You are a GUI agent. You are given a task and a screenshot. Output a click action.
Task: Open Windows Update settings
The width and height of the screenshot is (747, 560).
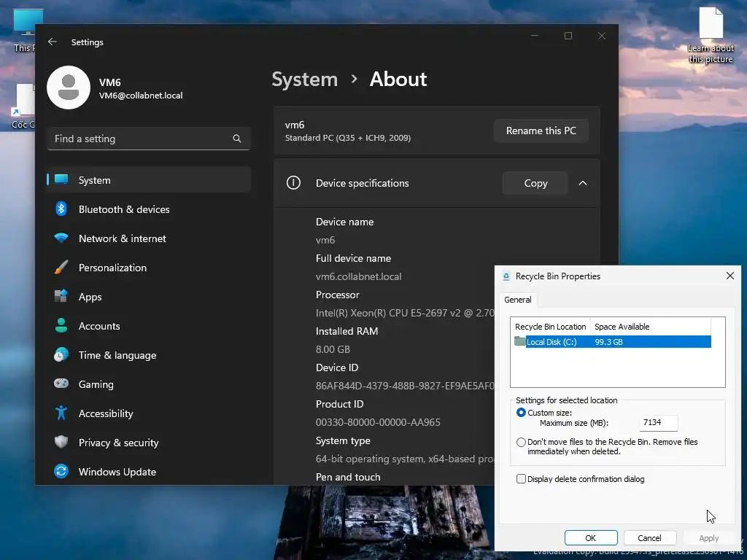(x=149, y=472)
